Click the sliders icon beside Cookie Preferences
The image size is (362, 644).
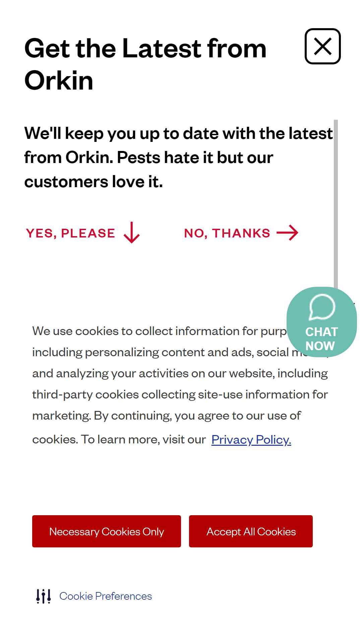(44, 596)
